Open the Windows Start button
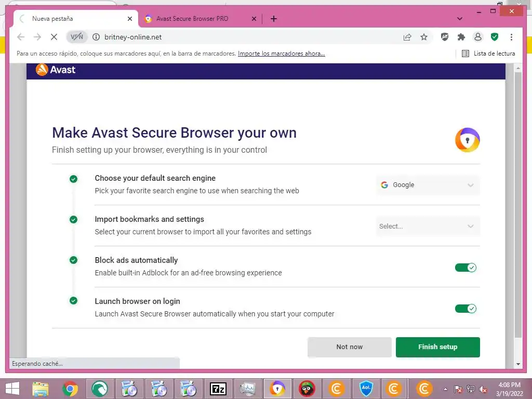532x399 pixels. pyautogui.click(x=12, y=389)
